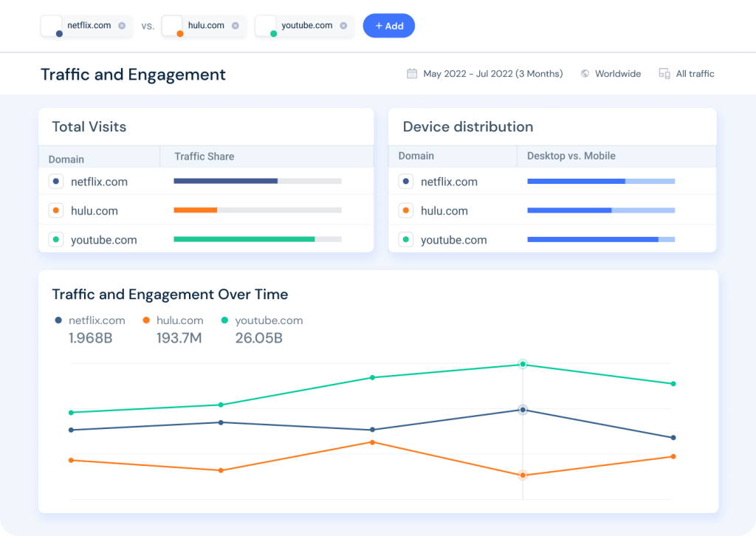
Task: Click the Traffic Share column header
Action: [x=204, y=157]
